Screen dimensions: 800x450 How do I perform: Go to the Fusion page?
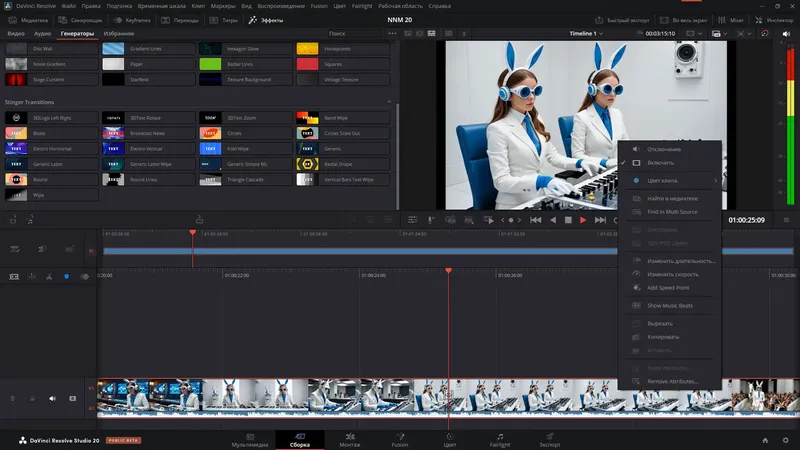[x=399, y=440]
